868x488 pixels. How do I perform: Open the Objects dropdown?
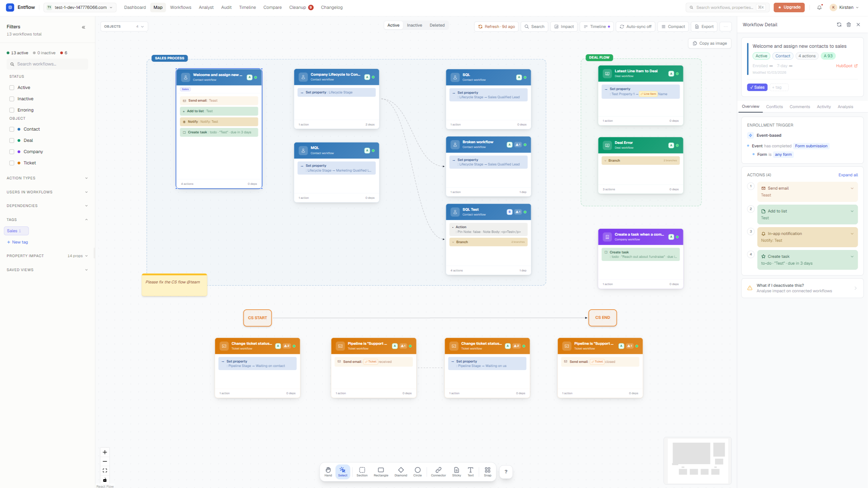pyautogui.click(x=124, y=27)
